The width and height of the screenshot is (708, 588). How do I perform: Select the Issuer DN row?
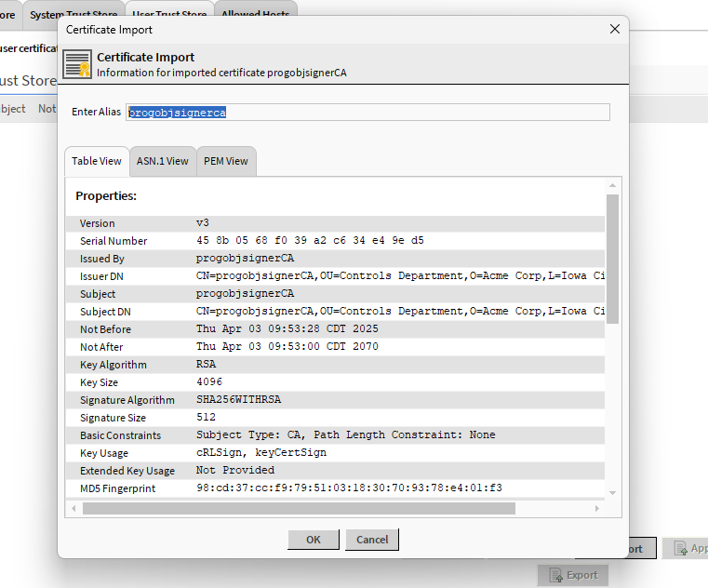click(335, 276)
